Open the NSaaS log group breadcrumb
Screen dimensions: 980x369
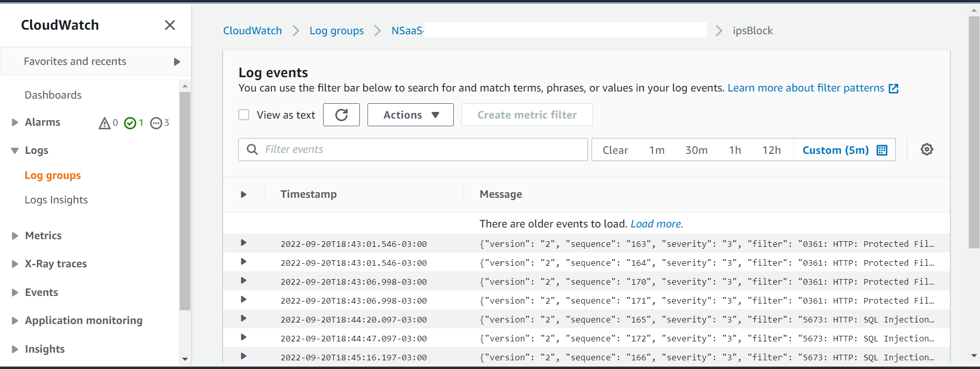(x=407, y=31)
